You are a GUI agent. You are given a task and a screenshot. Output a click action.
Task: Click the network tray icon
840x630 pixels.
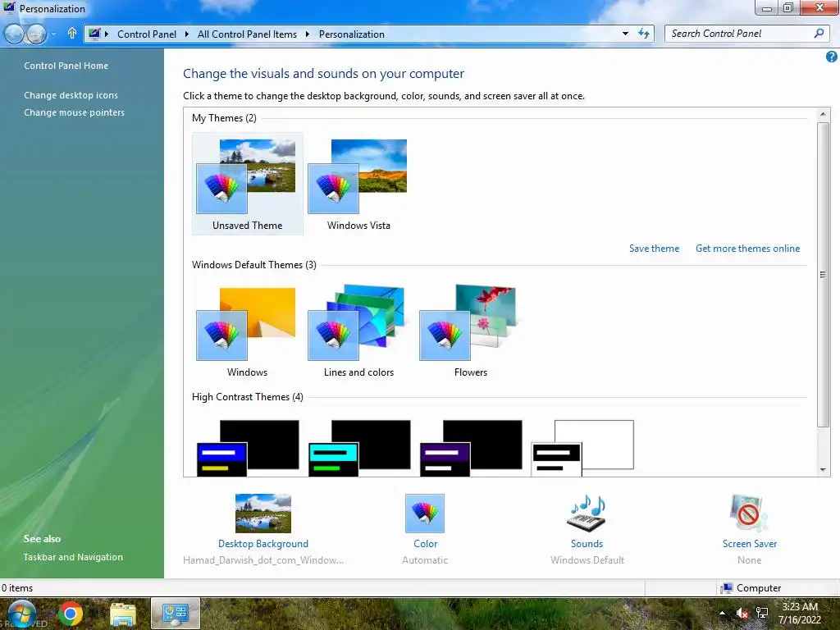[762, 613]
